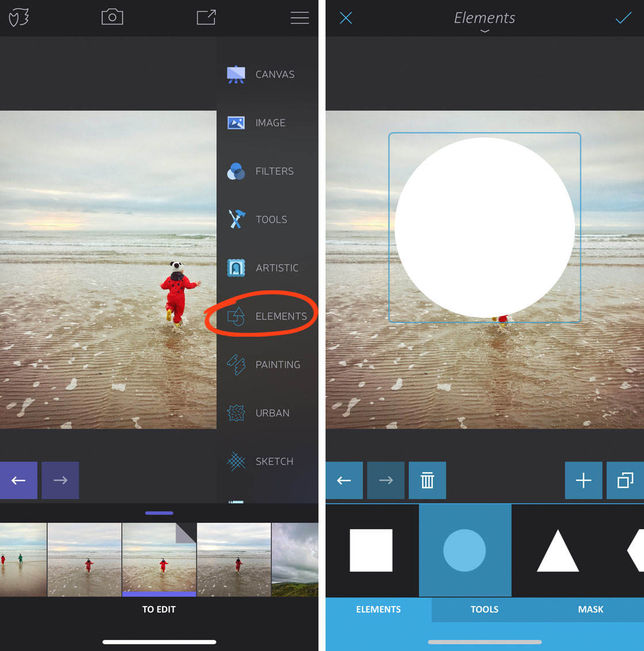
Task: Choose the triangle shape element
Action: [558, 550]
